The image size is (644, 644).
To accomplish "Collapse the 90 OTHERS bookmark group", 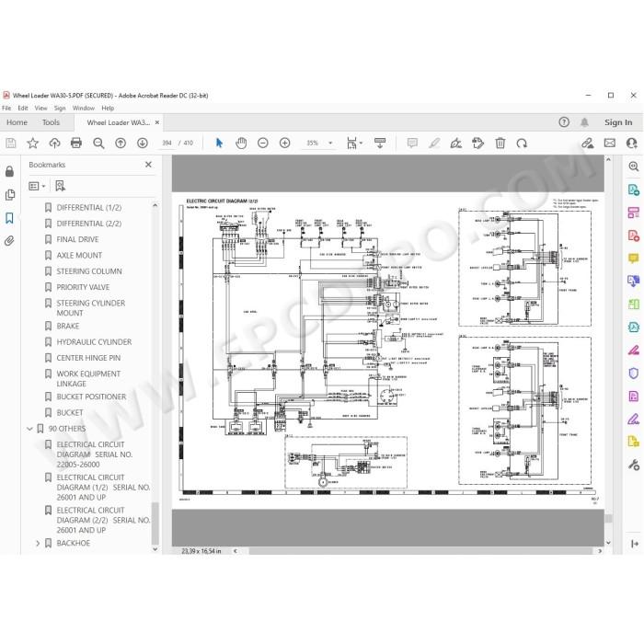I will [29, 429].
